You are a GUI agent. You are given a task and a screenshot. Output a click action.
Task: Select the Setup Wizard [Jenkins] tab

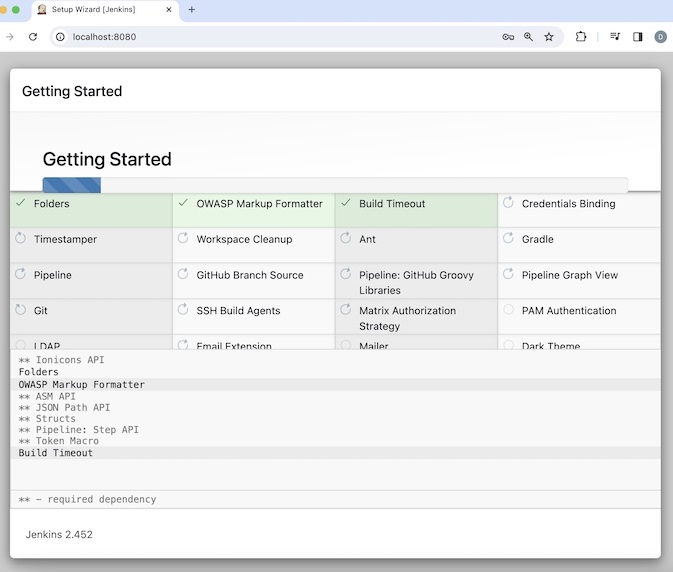100,10
